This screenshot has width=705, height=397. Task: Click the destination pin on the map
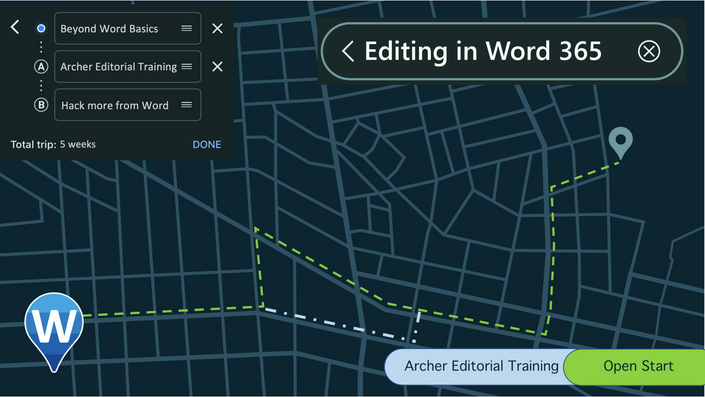coord(620,143)
